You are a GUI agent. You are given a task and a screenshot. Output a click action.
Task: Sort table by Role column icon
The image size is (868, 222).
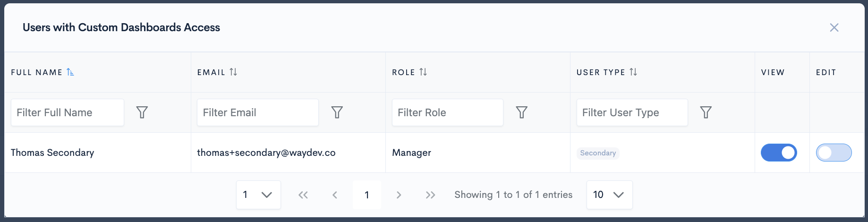pos(423,72)
